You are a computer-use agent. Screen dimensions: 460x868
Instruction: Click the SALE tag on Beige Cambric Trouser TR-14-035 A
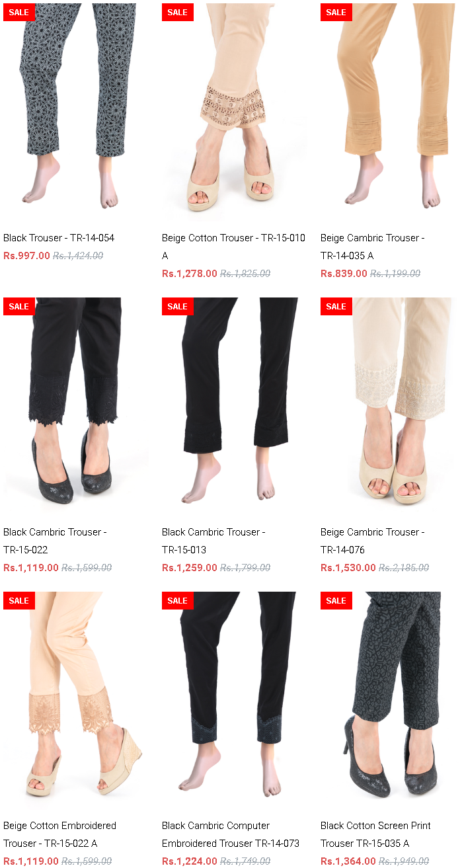336,13
